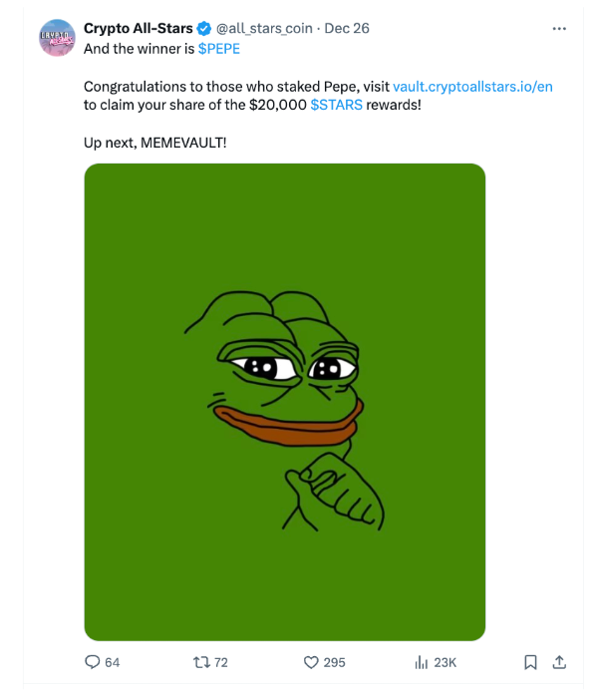
Task: Click the Crypto All-Stars display name
Action: pos(138,28)
